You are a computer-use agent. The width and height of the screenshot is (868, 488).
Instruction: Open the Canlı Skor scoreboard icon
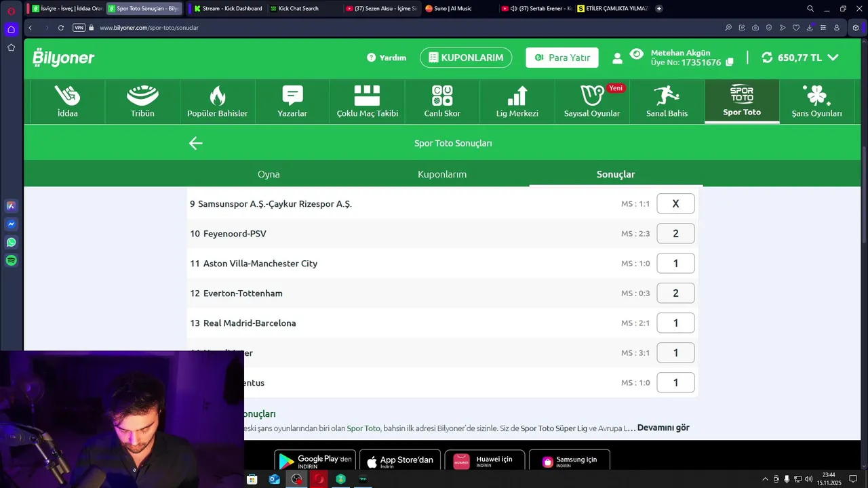click(442, 96)
